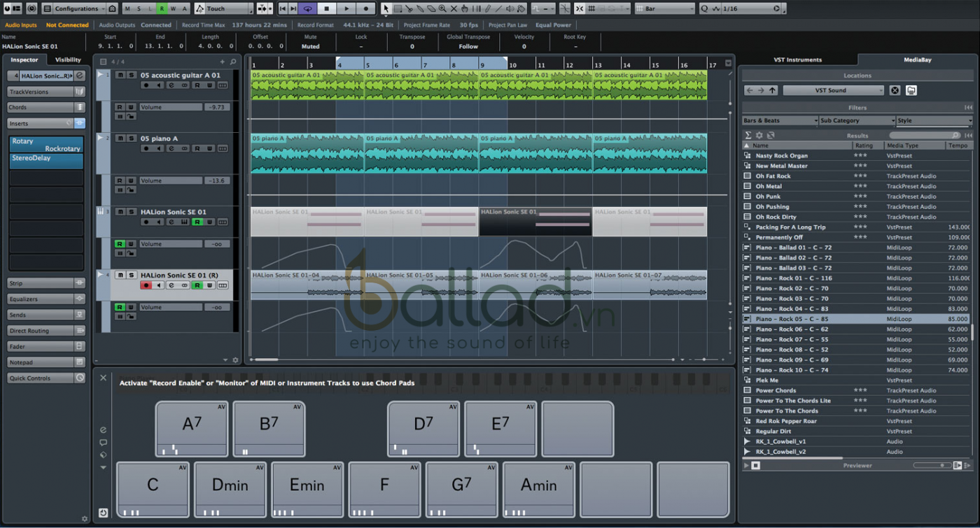The height and width of the screenshot is (528, 980).
Task: Adjust the Previewer volume slider
Action: pyautogui.click(x=931, y=465)
